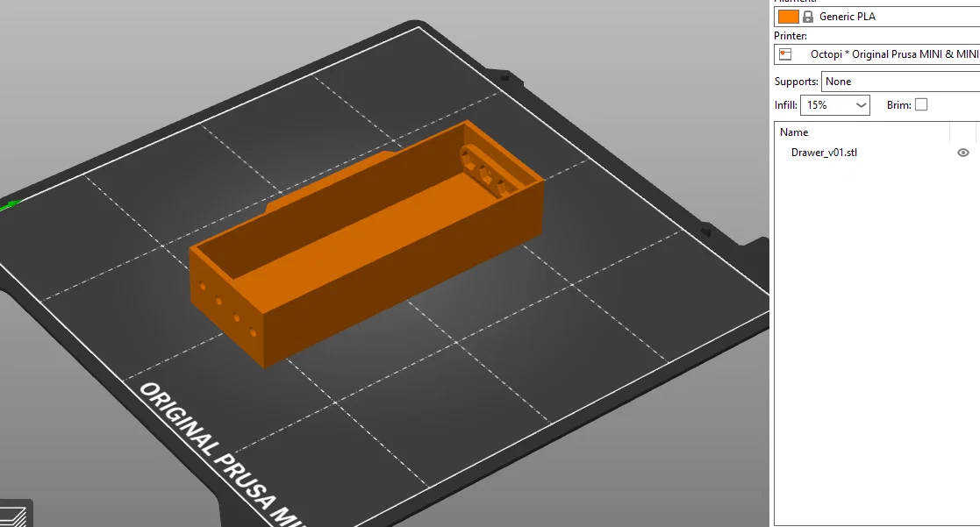Toggle Brim off after checking it

(x=921, y=104)
